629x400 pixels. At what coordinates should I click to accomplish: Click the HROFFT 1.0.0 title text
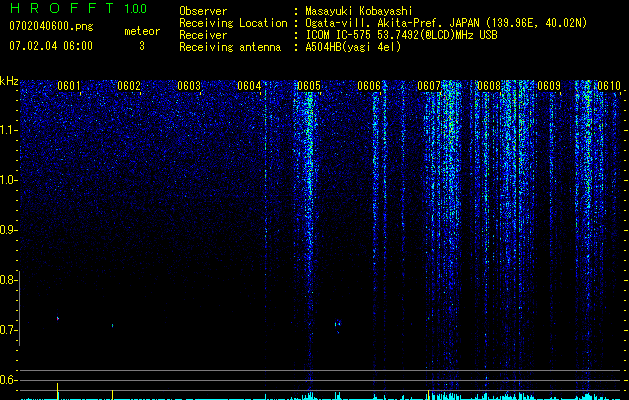tap(79, 8)
